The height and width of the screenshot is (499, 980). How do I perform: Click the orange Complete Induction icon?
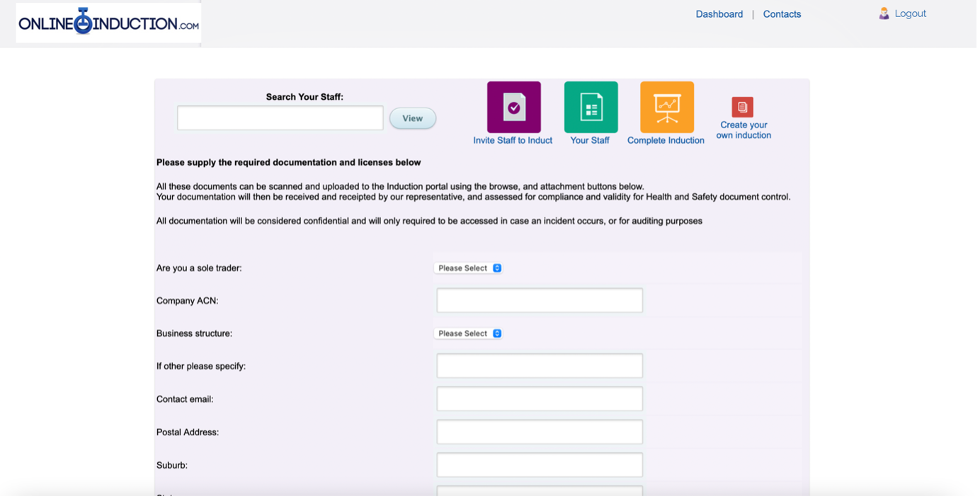[x=666, y=107]
